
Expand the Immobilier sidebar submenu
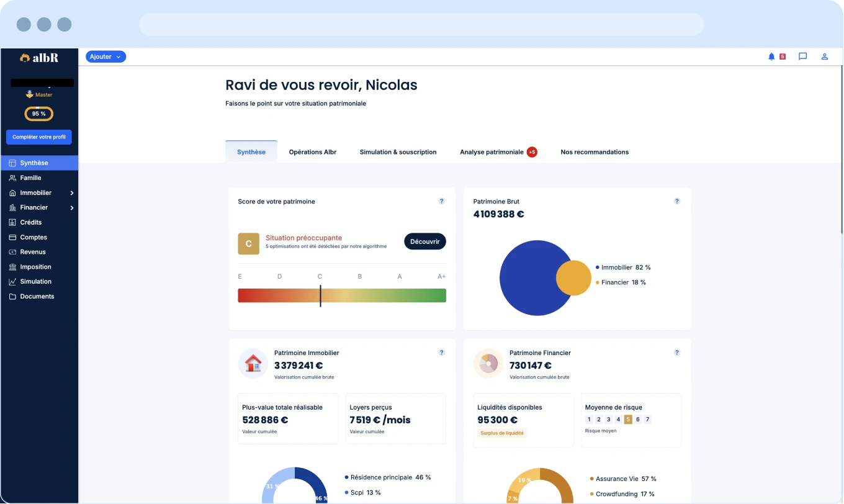tap(72, 193)
